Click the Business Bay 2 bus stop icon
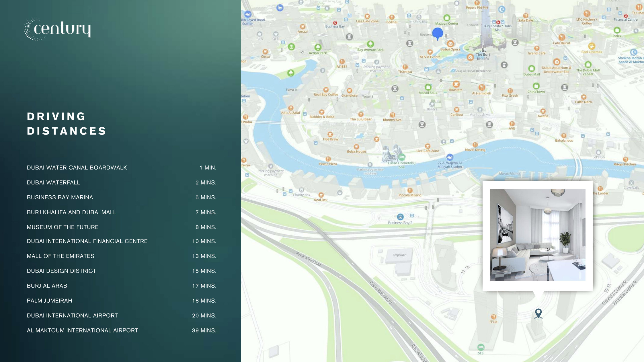This screenshot has height=362, width=644. point(400,217)
